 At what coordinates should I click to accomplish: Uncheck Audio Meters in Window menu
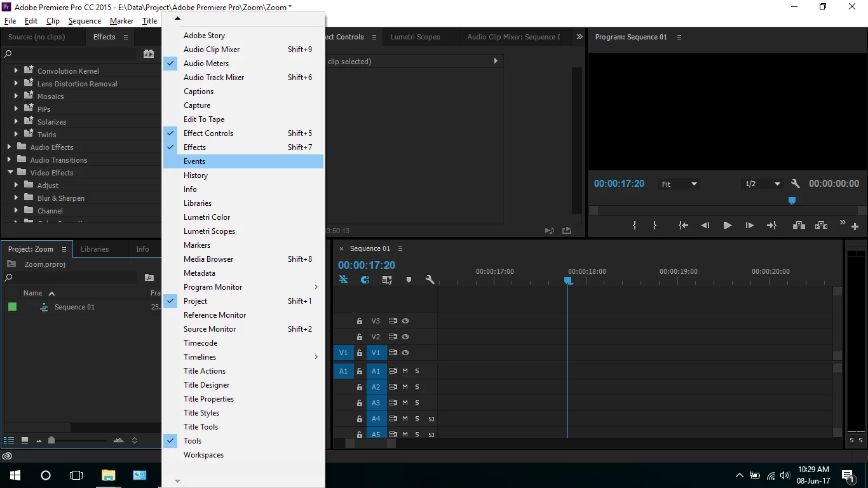tap(243, 64)
